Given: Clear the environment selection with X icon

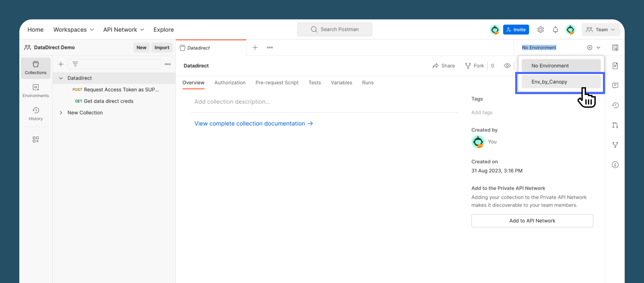Looking at the screenshot, I should click(590, 47).
